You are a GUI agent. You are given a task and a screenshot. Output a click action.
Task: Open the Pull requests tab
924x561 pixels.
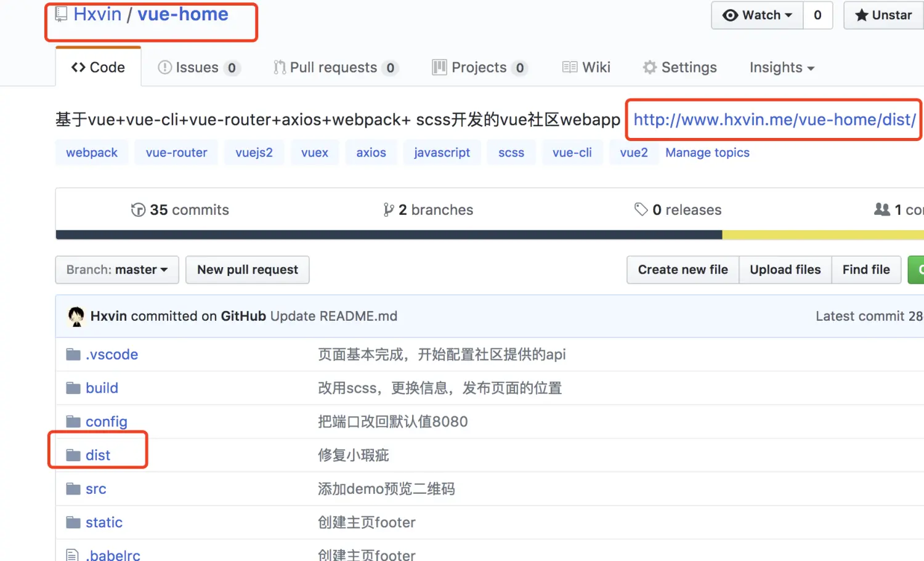tap(335, 67)
